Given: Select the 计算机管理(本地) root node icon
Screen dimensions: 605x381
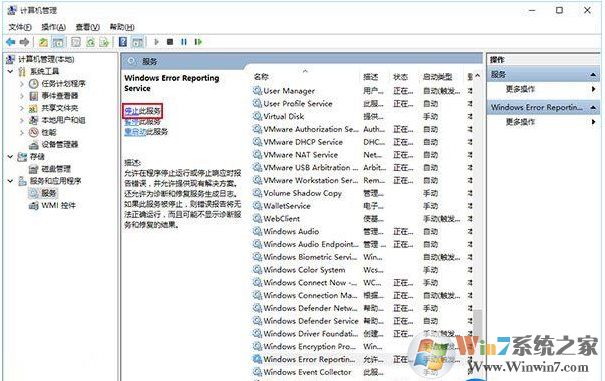Looking at the screenshot, I should pos(11,59).
